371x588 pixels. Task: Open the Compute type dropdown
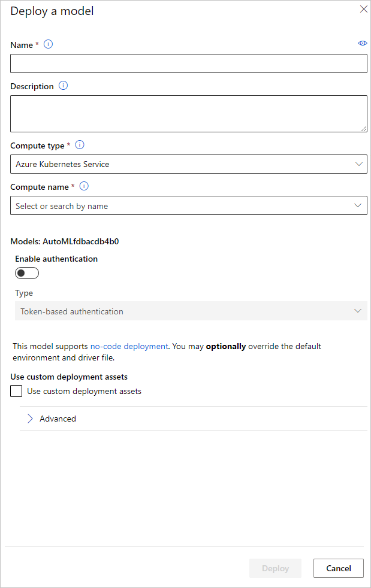pyautogui.click(x=188, y=164)
